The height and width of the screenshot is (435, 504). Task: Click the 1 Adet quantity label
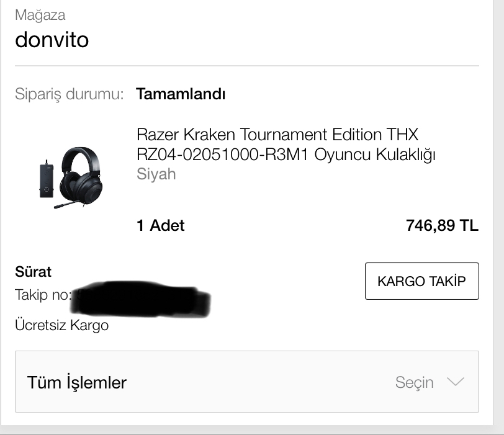coord(160,225)
